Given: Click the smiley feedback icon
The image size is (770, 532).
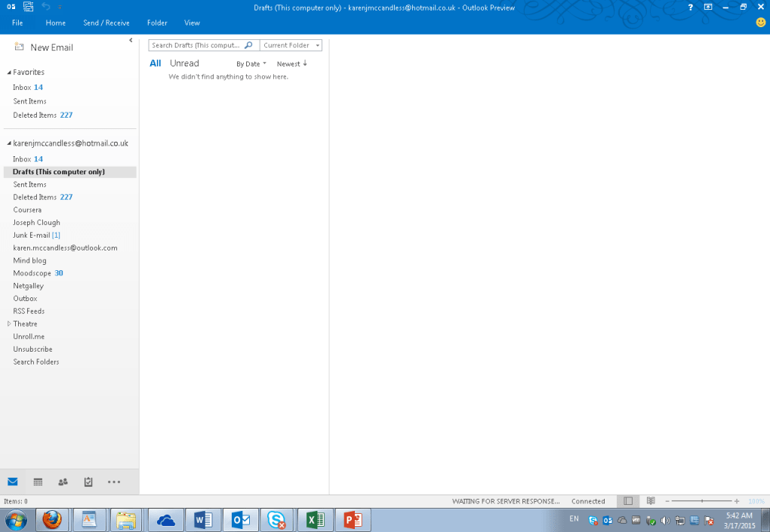Looking at the screenshot, I should 760,23.
